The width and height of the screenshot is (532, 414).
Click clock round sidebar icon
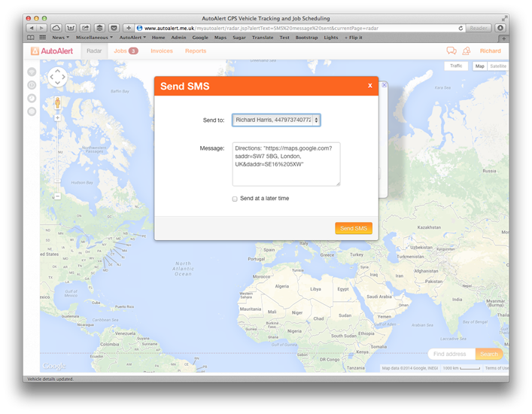coord(32,98)
